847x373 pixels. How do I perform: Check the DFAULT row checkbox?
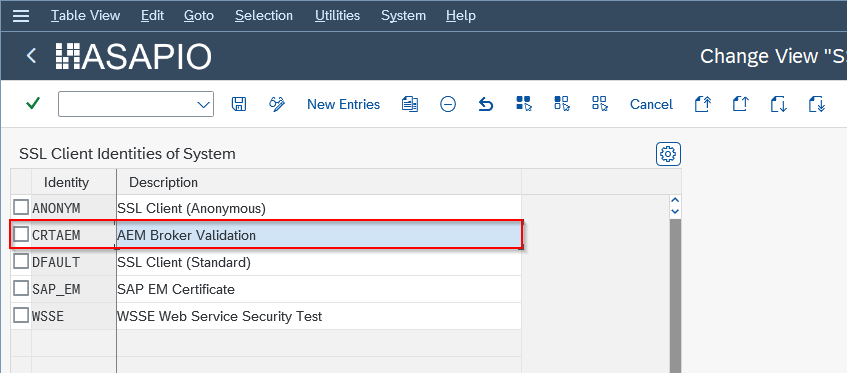[x=21, y=261]
